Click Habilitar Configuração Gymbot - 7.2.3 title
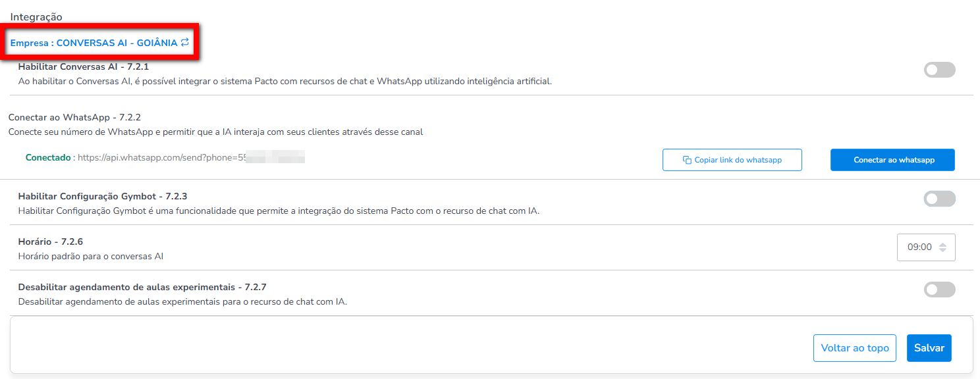This screenshot has width=980, height=379. [103, 196]
